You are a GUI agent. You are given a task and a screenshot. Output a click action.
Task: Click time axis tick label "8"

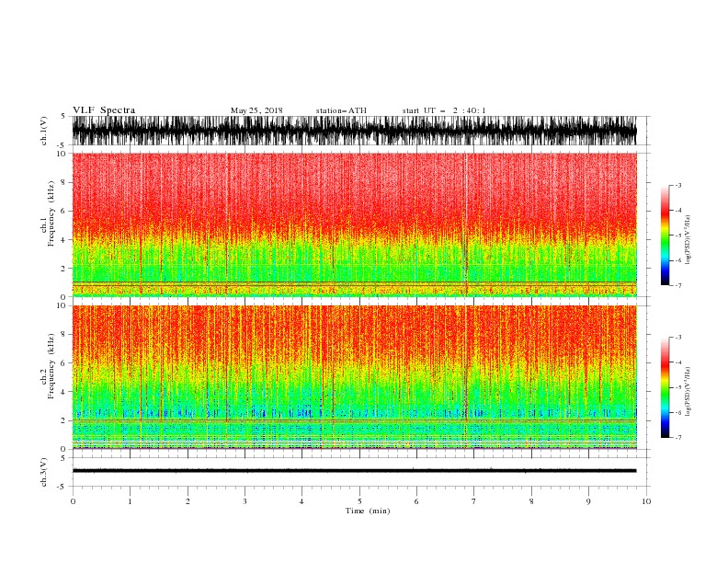tap(531, 501)
